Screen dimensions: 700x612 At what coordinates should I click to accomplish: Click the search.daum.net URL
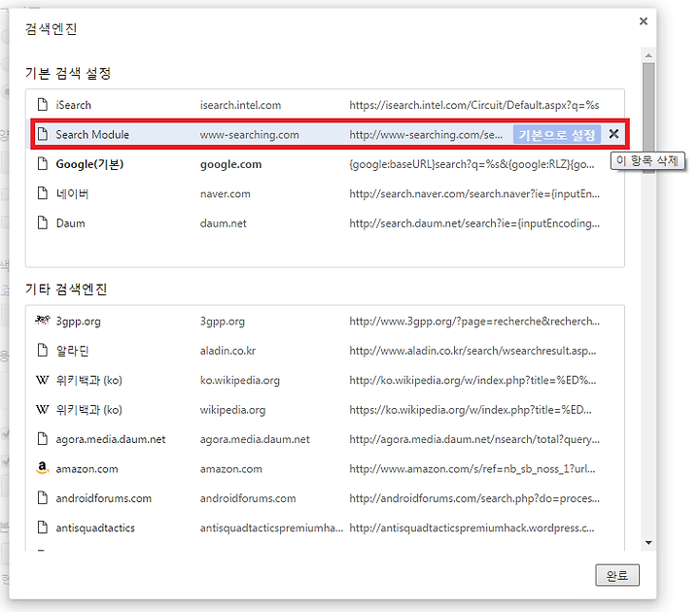(x=474, y=223)
